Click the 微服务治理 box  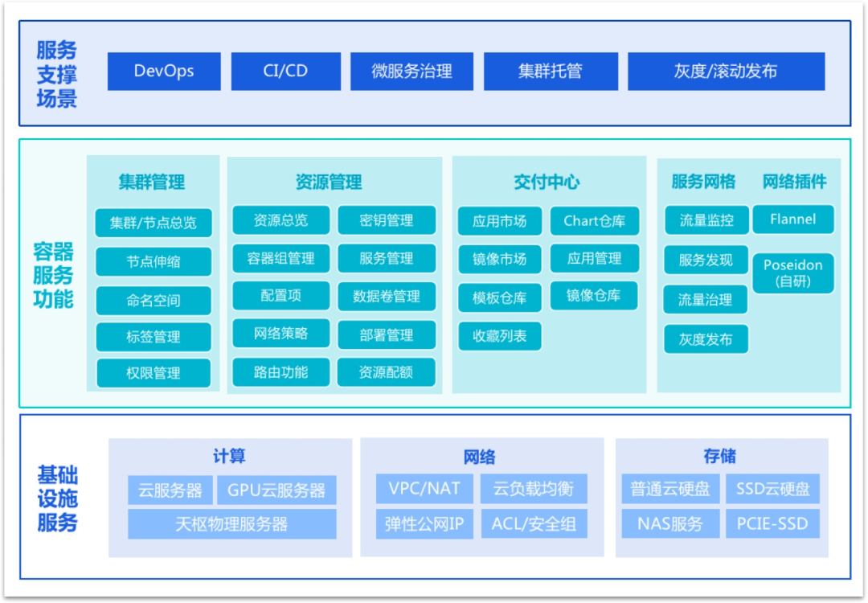[x=411, y=72]
